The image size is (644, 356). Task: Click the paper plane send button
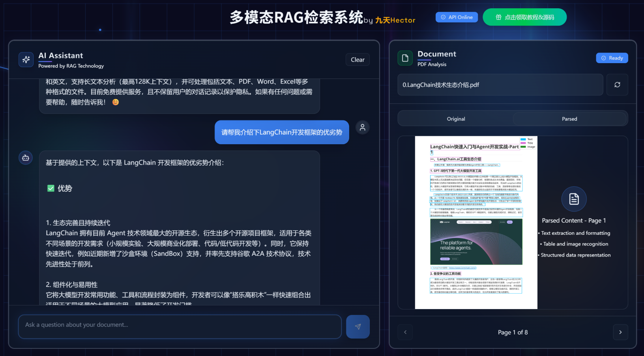[358, 326]
